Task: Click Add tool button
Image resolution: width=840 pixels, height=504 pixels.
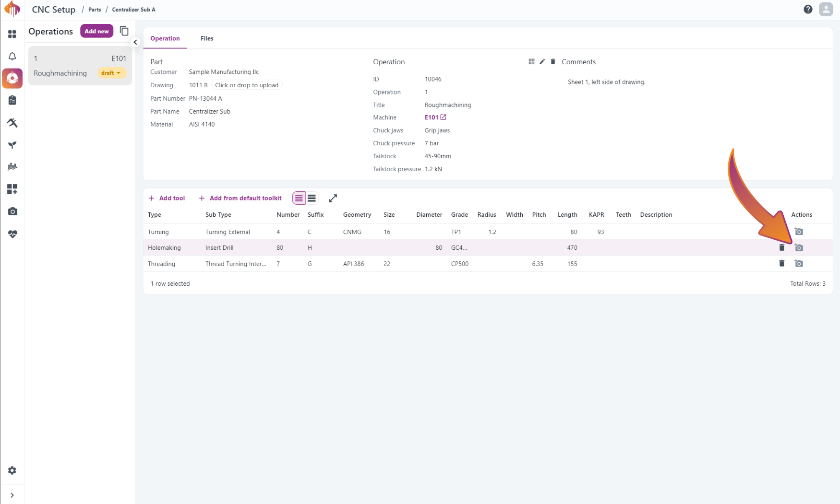Action: [x=167, y=198]
